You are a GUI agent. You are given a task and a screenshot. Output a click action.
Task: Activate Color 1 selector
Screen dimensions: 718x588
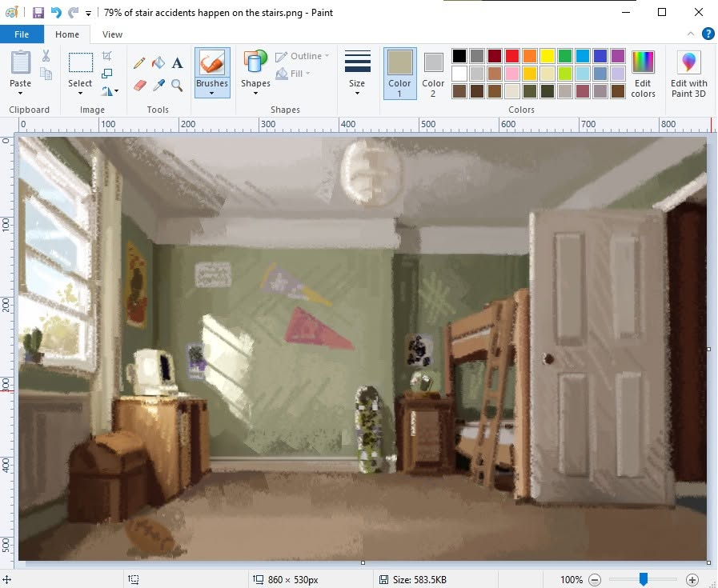click(399, 74)
